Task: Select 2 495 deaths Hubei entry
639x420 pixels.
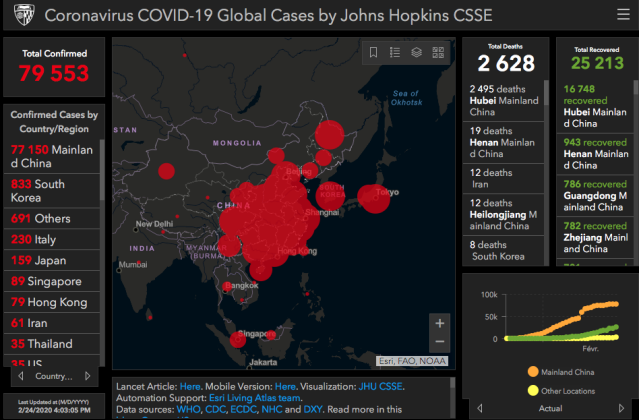Action: point(503,100)
